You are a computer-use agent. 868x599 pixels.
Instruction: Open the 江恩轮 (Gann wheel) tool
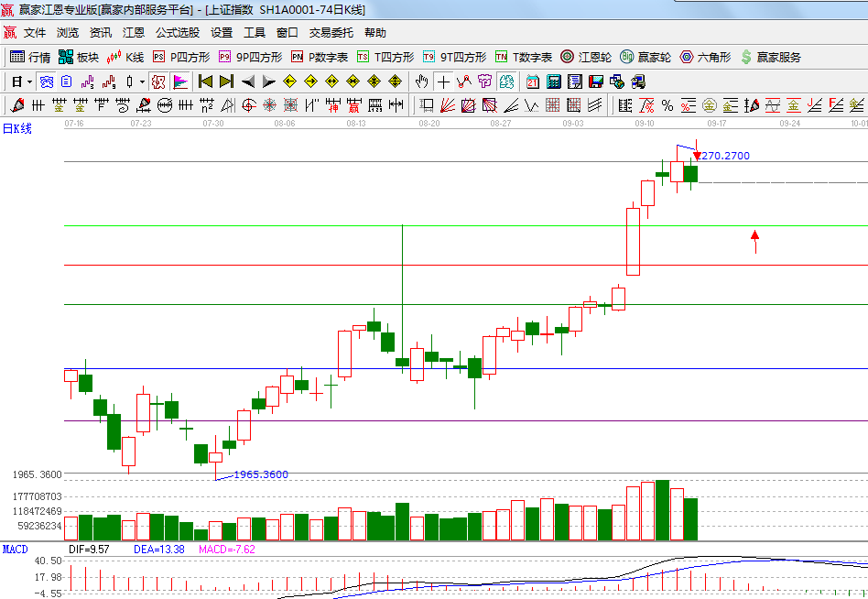(x=586, y=57)
